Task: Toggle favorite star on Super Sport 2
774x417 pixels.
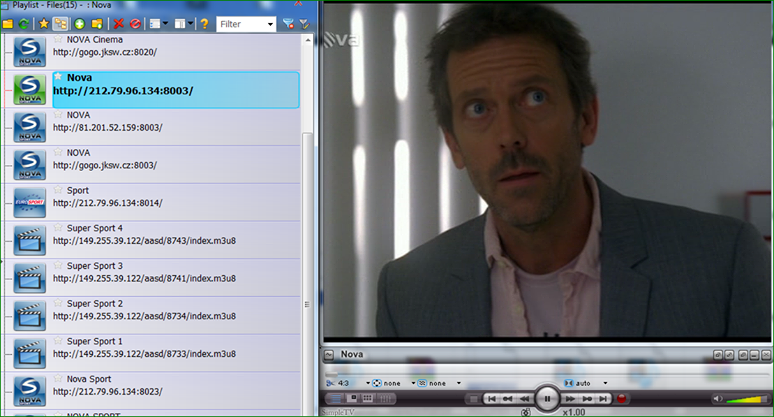Action: 58,303
